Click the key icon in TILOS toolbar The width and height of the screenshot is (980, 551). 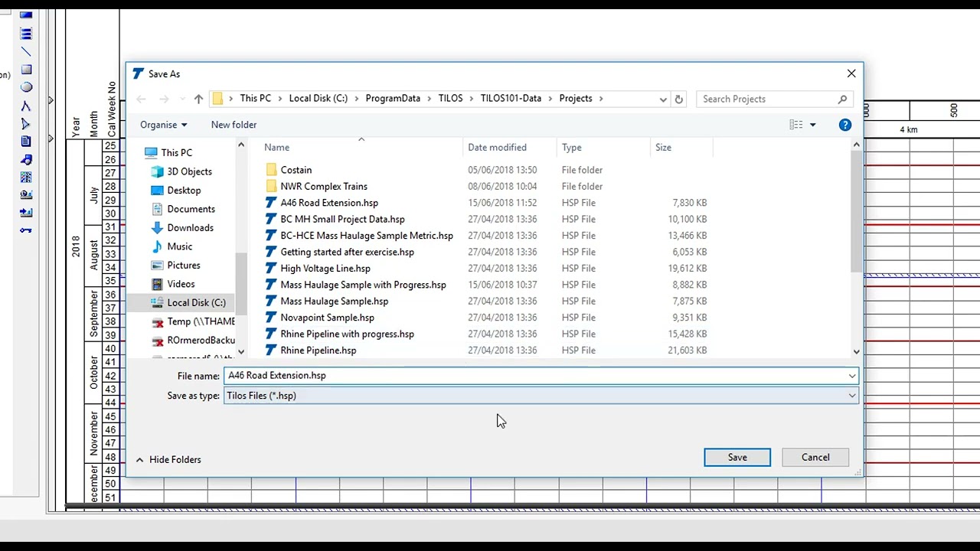[26, 230]
